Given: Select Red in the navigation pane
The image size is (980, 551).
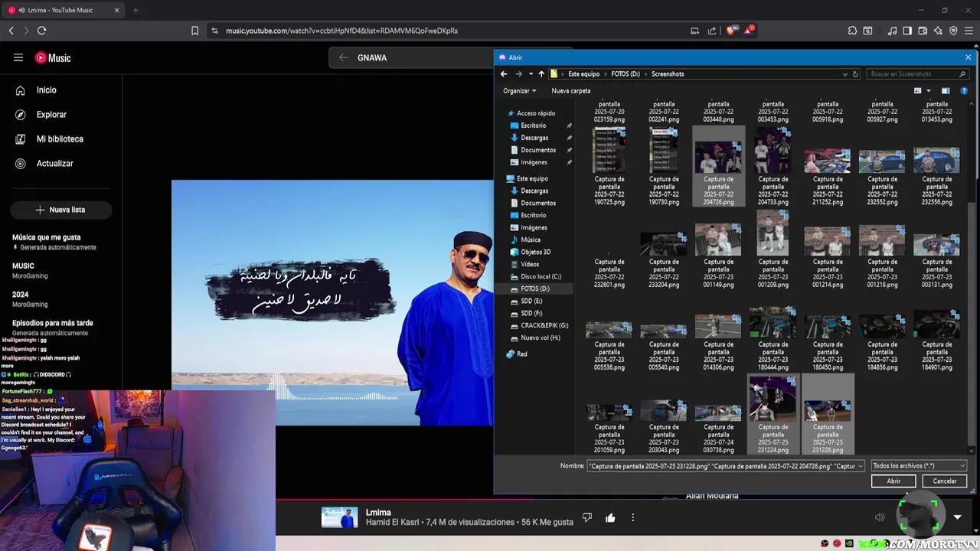Looking at the screenshot, I should 522,354.
